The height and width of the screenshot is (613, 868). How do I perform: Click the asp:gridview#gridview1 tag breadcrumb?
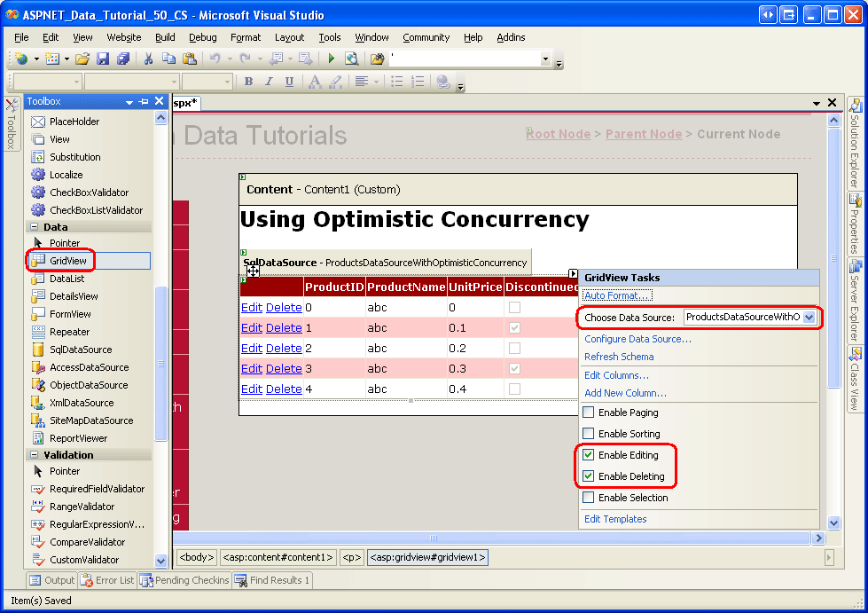pos(427,557)
